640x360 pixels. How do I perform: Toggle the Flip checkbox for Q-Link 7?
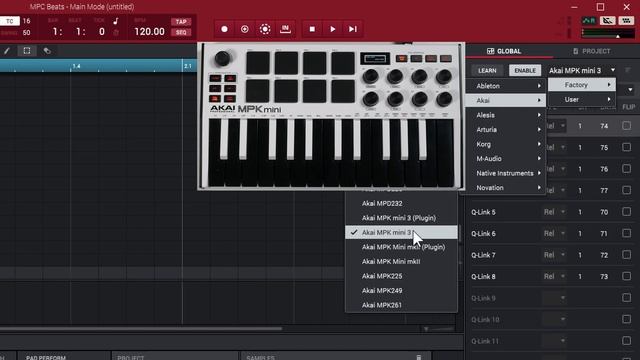click(x=627, y=255)
